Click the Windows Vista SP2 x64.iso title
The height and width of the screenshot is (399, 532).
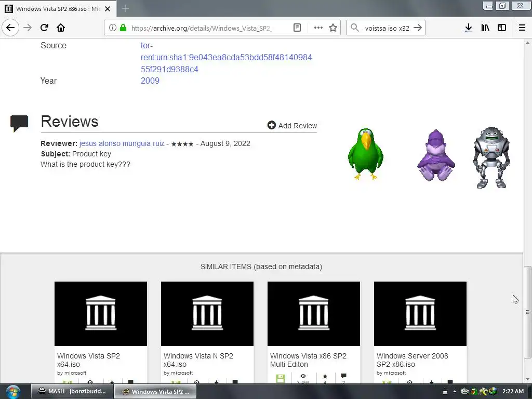pyautogui.click(x=88, y=360)
